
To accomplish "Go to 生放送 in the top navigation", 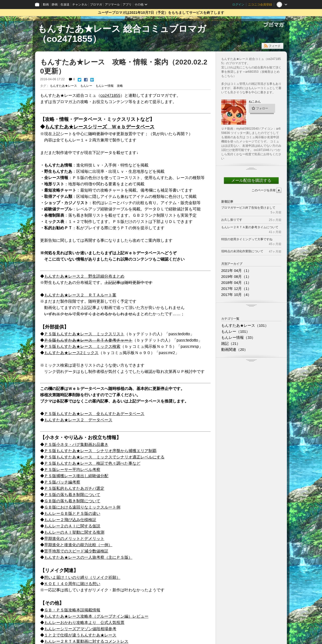I will click(65, 5).
